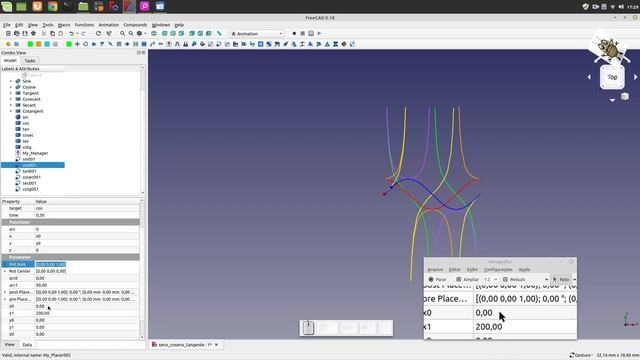Screen dimensions: 640x360
Task: Click the terminal icon in the taskbar
Action: (67, 6)
